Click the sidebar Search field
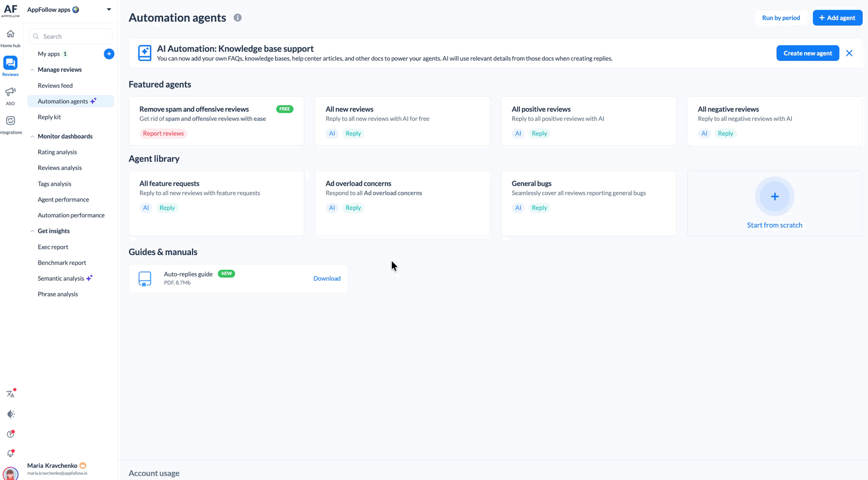 click(71, 36)
